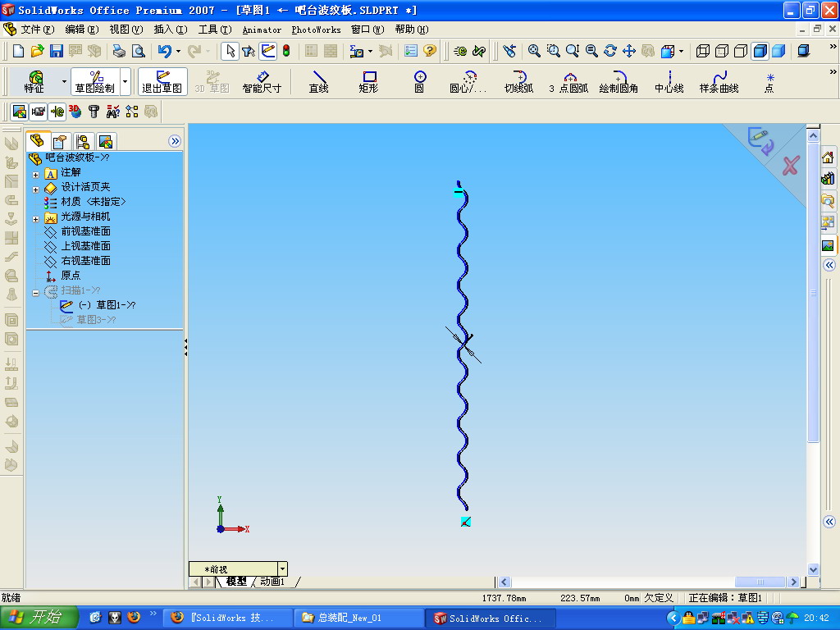The image size is (840, 630).
Task: Switch to the 动画1 tab
Action: tap(273, 582)
